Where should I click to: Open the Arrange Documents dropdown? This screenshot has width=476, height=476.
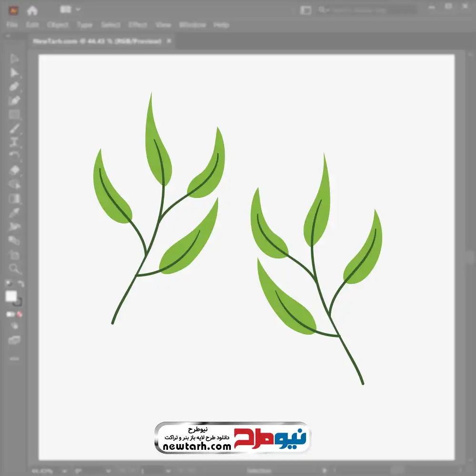[x=70, y=10]
